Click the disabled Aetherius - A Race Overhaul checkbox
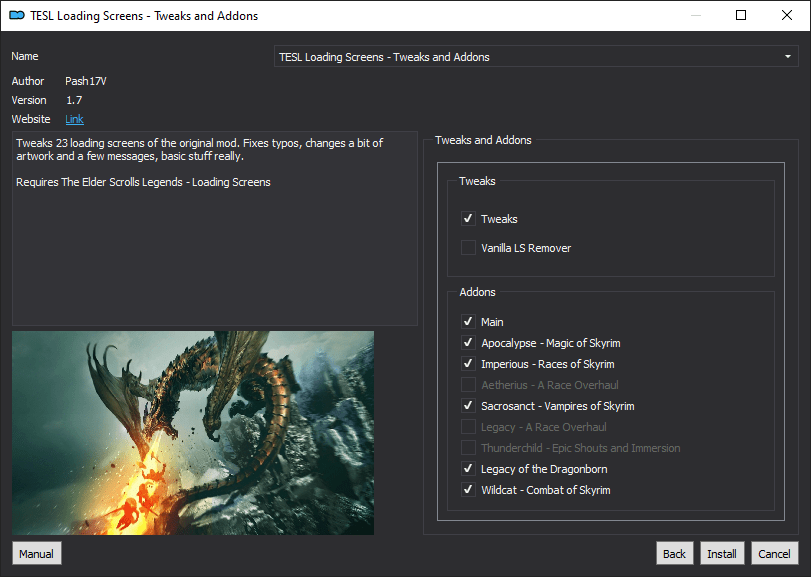 (x=468, y=385)
